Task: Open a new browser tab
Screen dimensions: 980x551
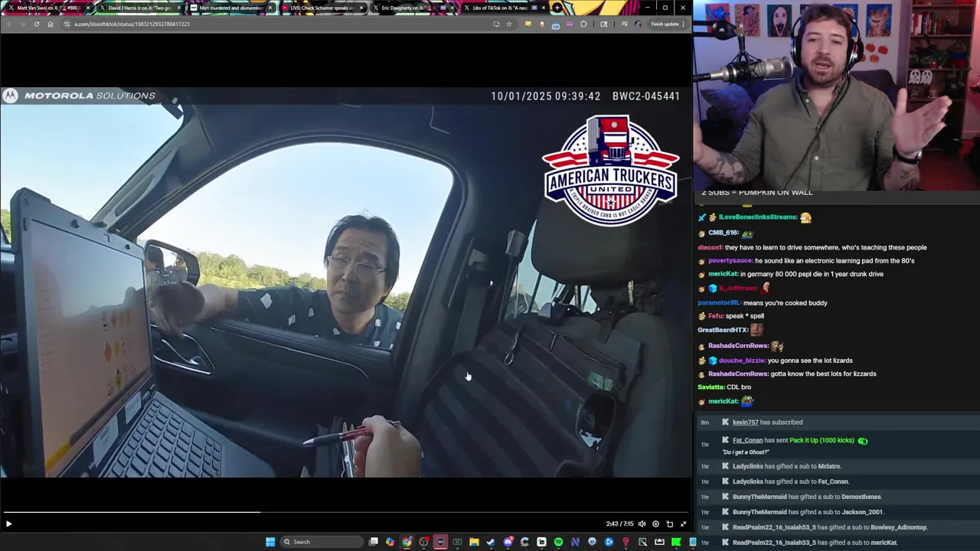Action: [557, 8]
